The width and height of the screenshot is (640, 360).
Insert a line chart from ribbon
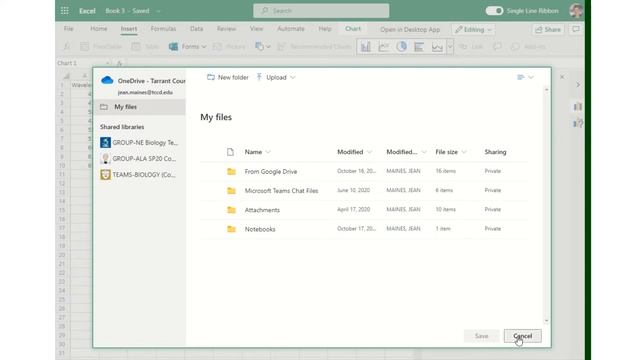click(384, 47)
